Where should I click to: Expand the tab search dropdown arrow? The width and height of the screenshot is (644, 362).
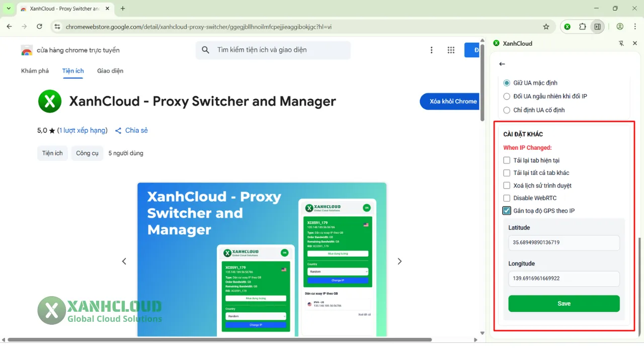click(x=9, y=9)
